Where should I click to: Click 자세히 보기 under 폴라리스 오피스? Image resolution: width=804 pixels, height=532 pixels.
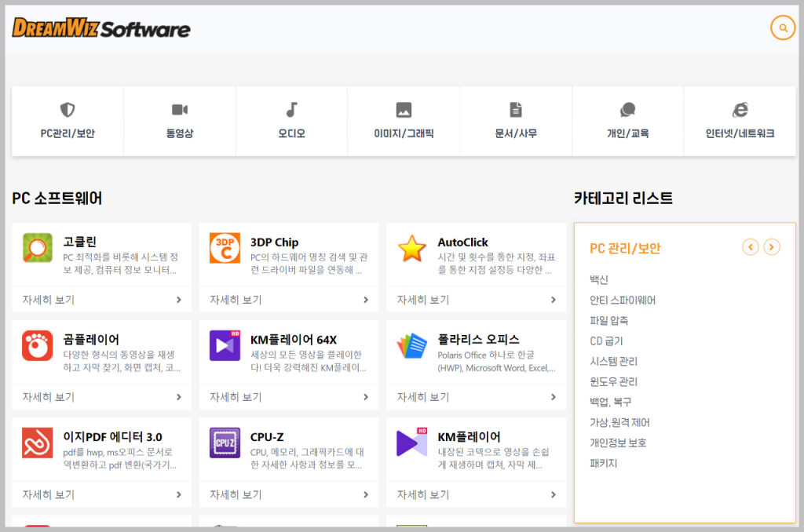[x=423, y=397]
